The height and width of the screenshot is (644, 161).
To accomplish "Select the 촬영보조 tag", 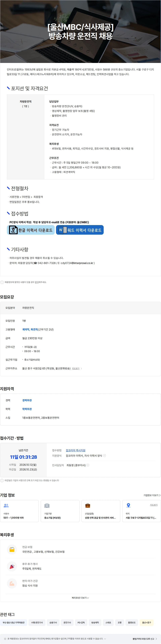I will tap(132, 623).
